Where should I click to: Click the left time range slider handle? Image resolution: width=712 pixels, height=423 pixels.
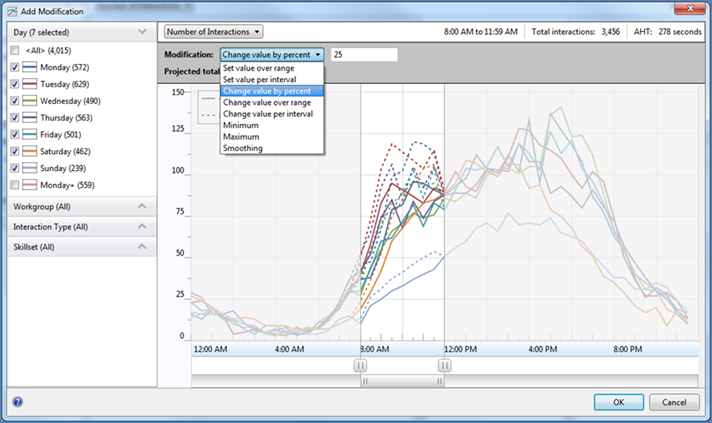[360, 366]
